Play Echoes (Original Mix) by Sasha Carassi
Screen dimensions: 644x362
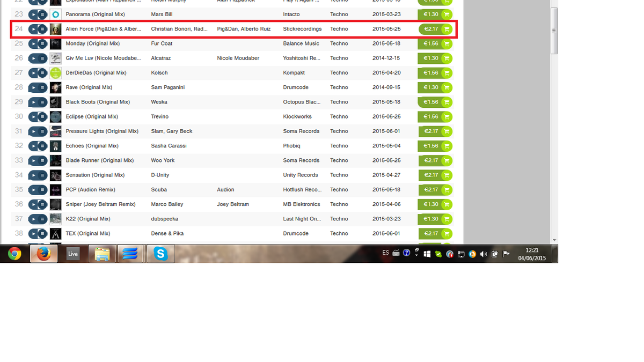[x=33, y=146]
